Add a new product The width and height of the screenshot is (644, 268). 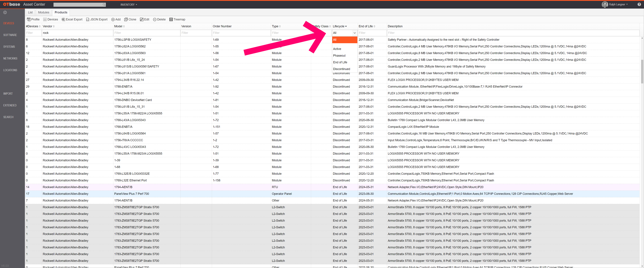coord(116,19)
